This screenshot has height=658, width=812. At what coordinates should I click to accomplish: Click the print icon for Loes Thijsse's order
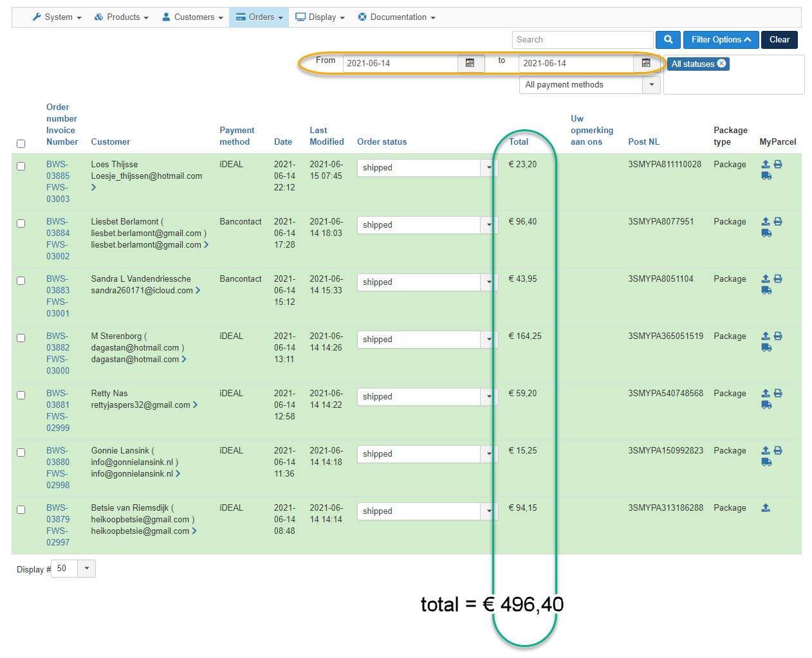pyautogui.click(x=778, y=164)
